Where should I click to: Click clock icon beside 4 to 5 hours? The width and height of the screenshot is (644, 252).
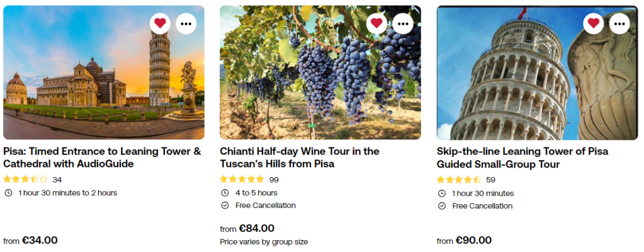225,193
